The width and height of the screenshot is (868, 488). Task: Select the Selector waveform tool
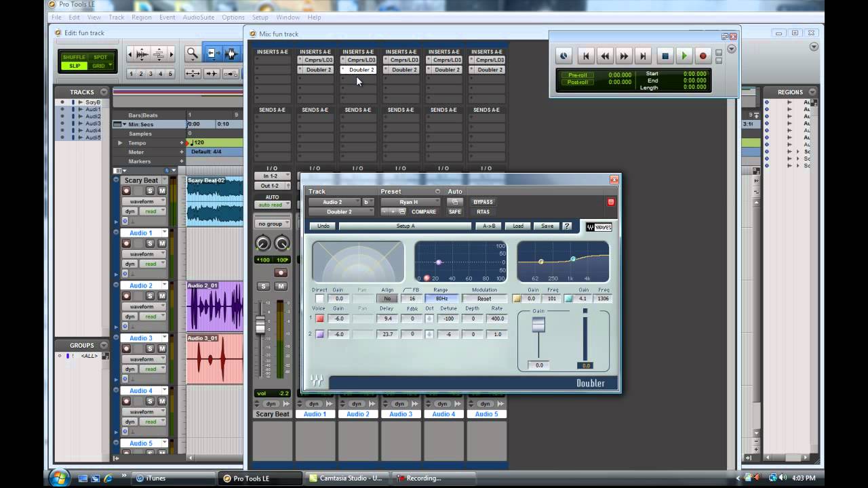pos(231,54)
